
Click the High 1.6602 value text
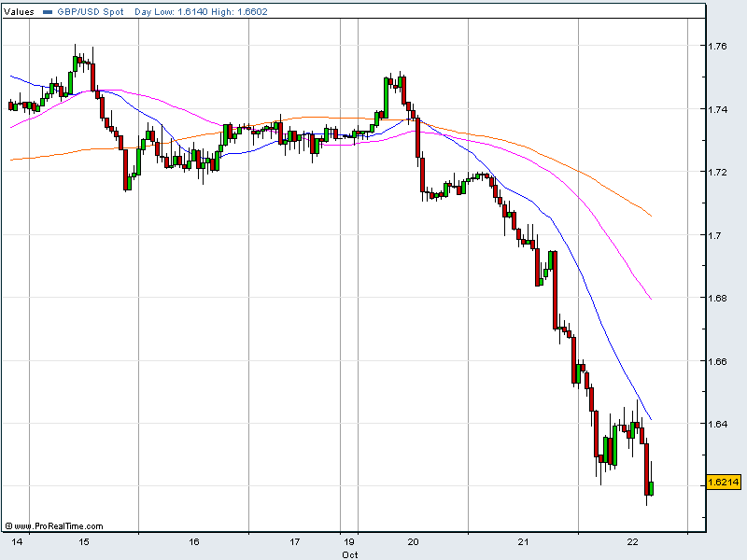tap(233, 12)
